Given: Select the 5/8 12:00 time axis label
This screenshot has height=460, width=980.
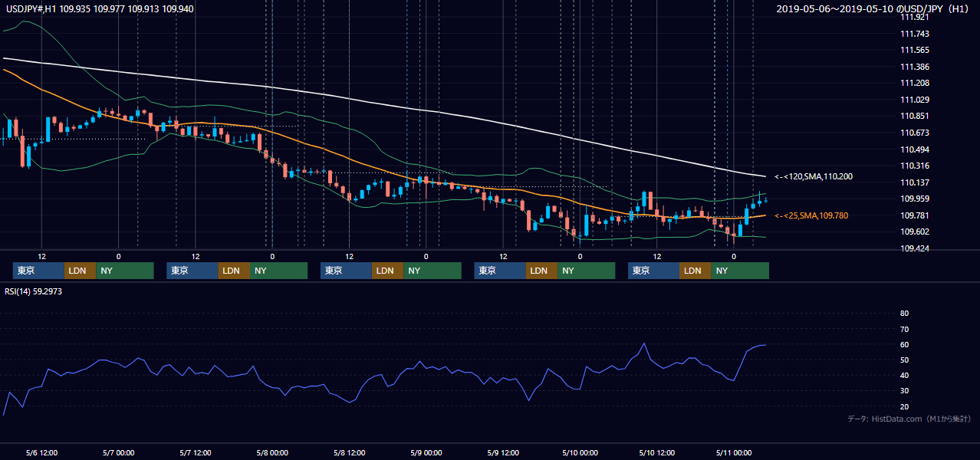Looking at the screenshot, I should [349, 452].
